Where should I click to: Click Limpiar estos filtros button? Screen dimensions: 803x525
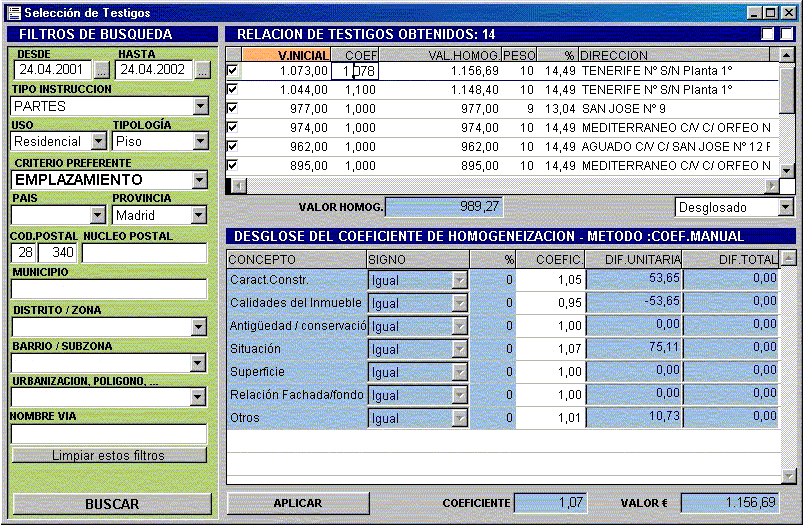tap(109, 455)
